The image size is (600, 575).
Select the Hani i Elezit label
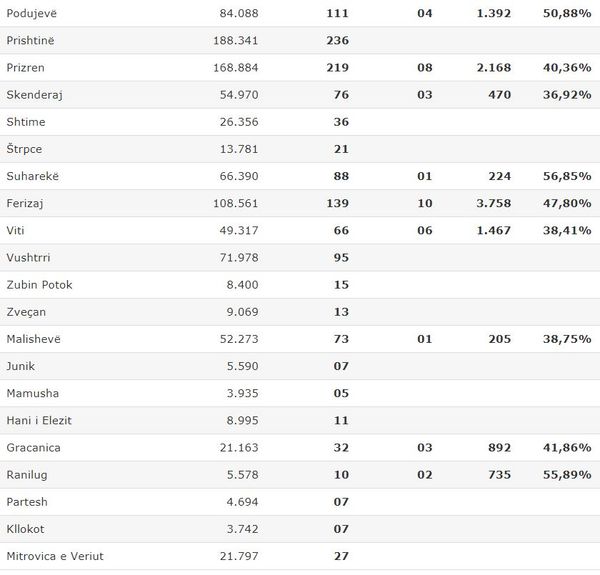pos(39,421)
